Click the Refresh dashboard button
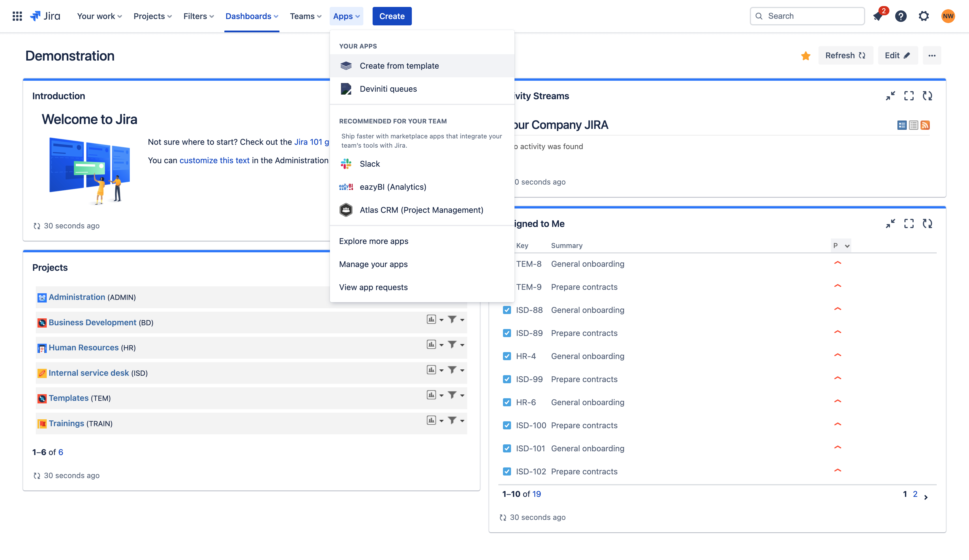 pos(845,56)
